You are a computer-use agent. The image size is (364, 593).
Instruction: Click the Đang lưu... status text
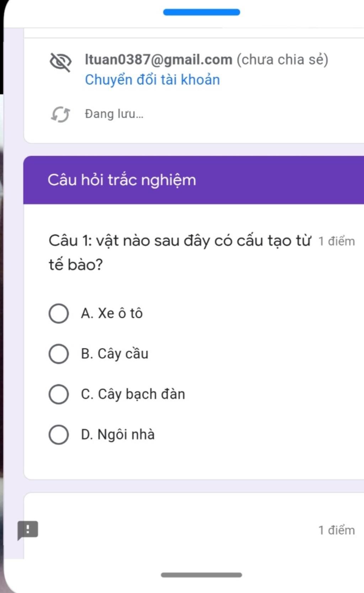tap(114, 114)
